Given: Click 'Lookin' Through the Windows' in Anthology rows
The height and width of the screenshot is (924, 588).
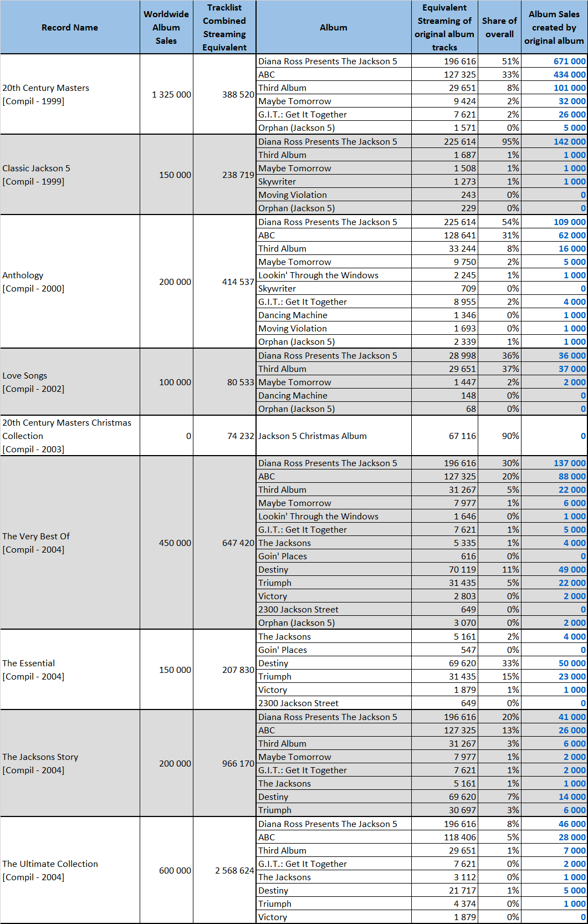Looking at the screenshot, I should 318,275.
